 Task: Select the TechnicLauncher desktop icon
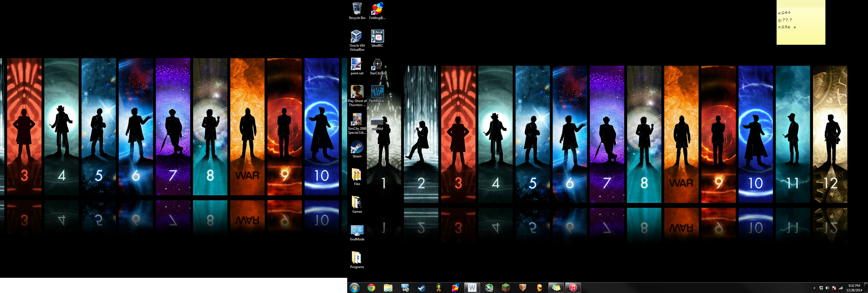[x=377, y=94]
